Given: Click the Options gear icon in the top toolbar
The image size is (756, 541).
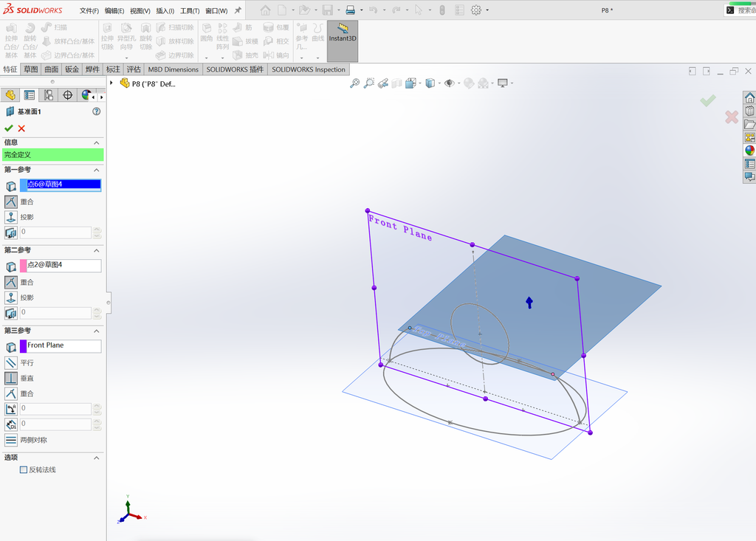Looking at the screenshot, I should [x=476, y=10].
